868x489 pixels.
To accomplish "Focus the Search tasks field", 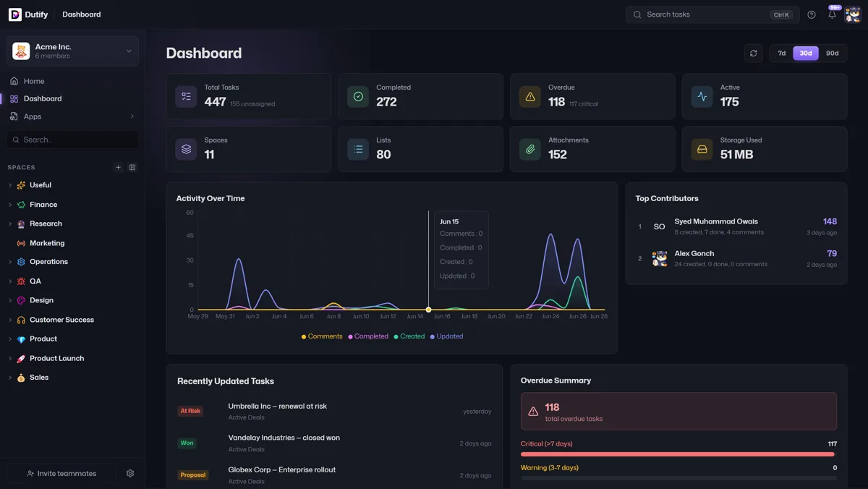I will click(x=712, y=14).
